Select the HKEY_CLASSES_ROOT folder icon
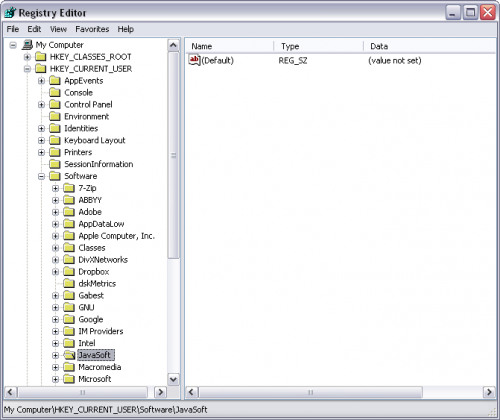The image size is (500, 420). point(41,57)
